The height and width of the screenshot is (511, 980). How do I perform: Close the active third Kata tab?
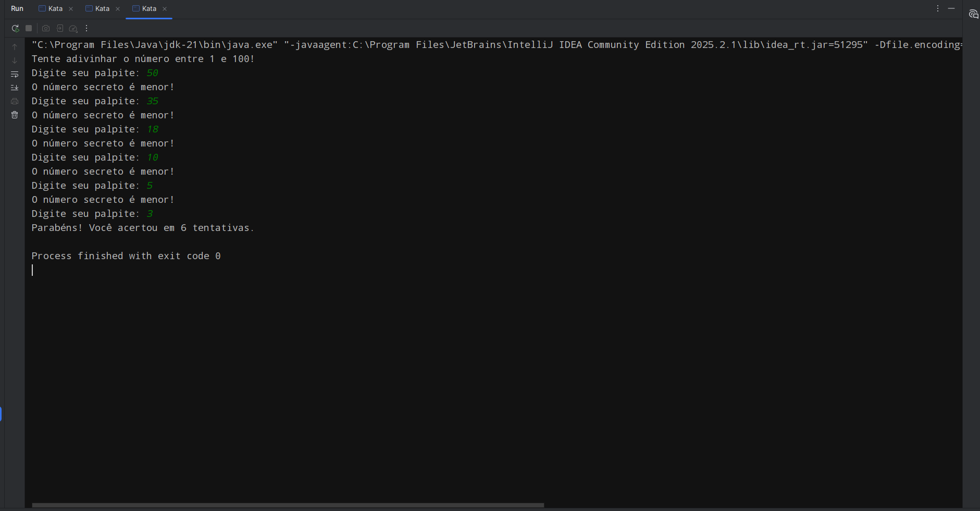pos(165,9)
